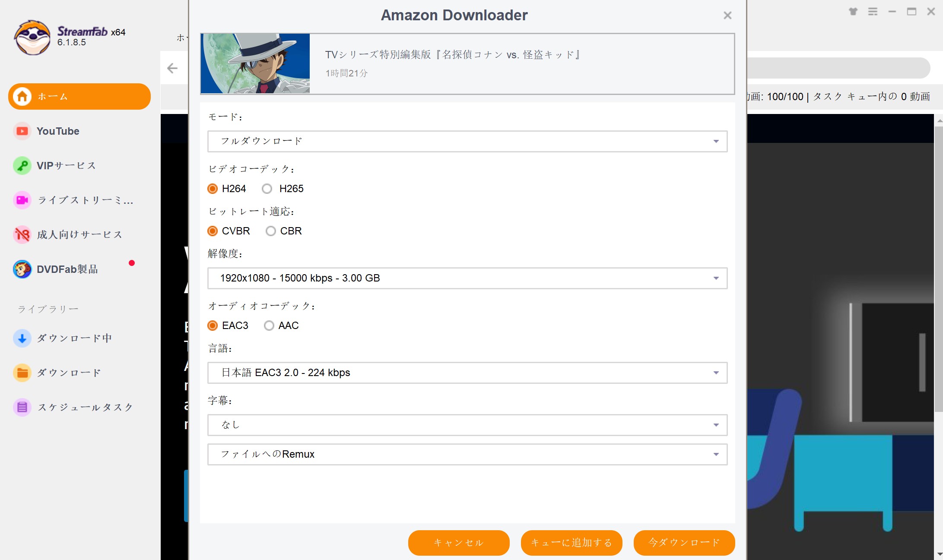This screenshot has height=560, width=943.
Task: Click the adult services 18 icon
Action: coord(22,234)
